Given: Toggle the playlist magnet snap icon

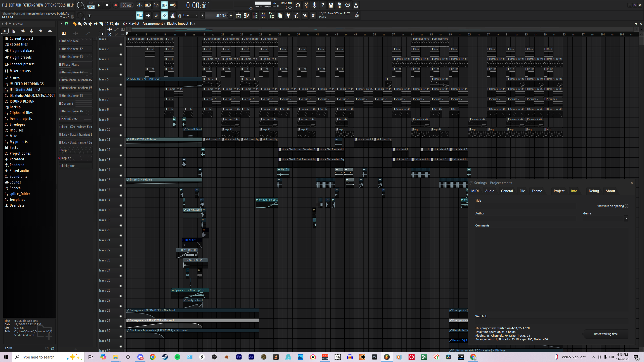Looking at the screenshot, I should [66, 24].
